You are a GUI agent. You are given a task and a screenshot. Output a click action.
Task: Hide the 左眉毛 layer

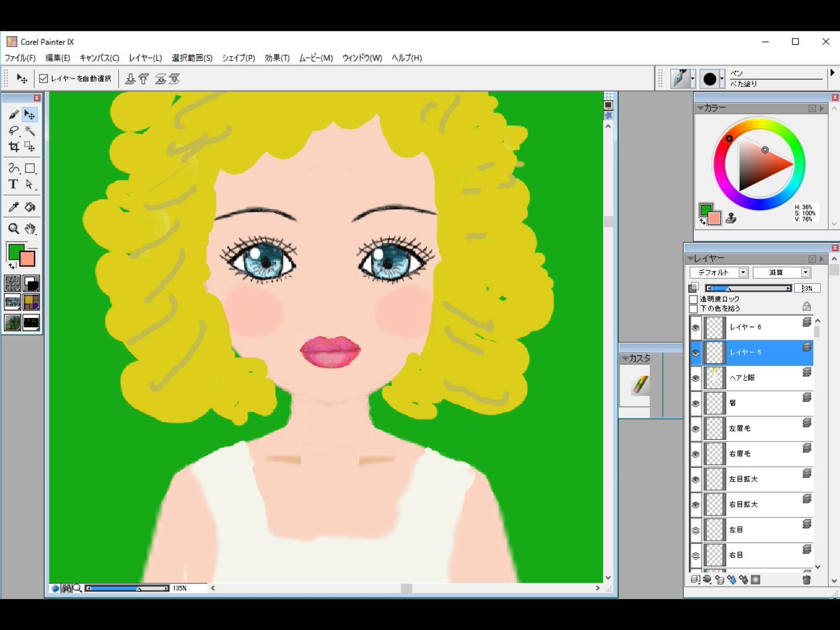click(695, 429)
